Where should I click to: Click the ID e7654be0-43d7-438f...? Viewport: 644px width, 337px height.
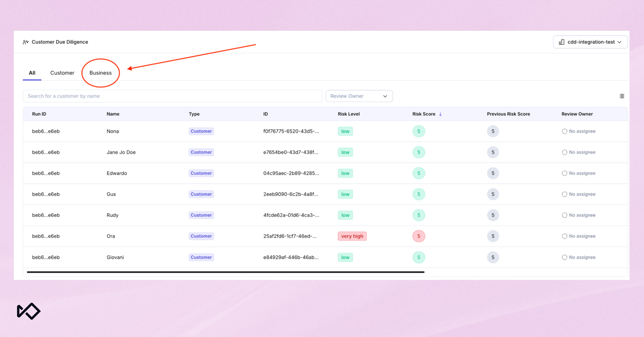[x=291, y=152]
